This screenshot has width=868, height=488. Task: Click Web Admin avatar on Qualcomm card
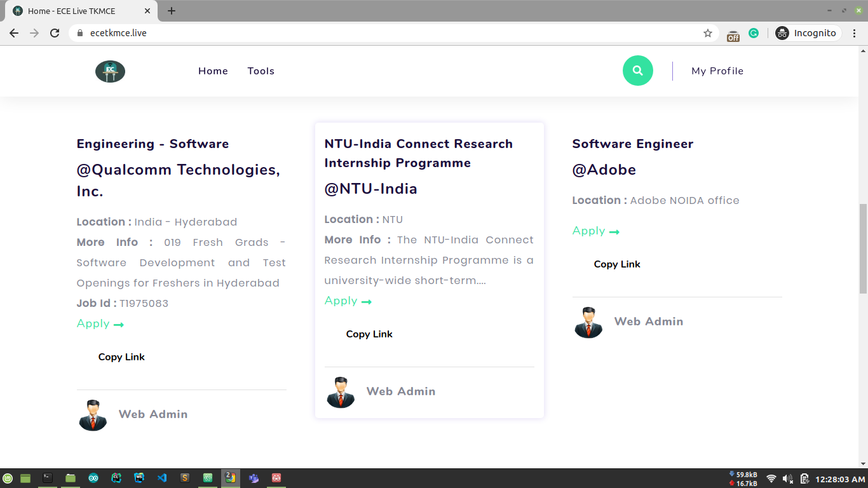[x=93, y=415]
